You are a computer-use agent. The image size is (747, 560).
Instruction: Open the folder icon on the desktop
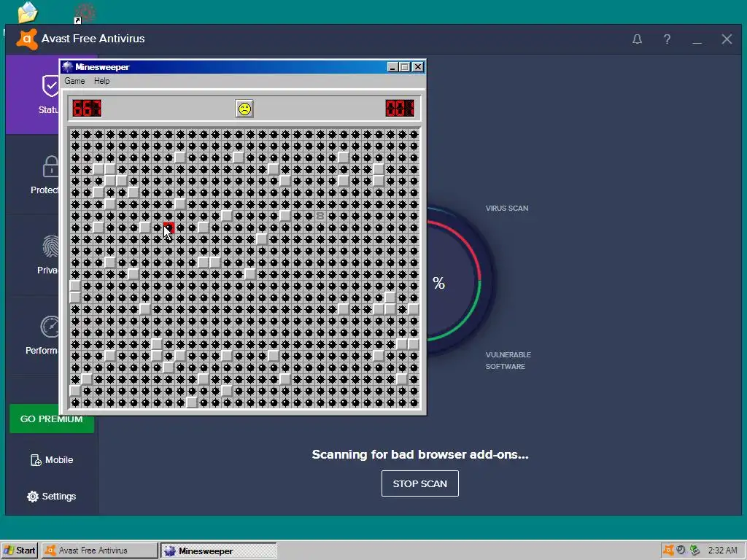click(27, 12)
